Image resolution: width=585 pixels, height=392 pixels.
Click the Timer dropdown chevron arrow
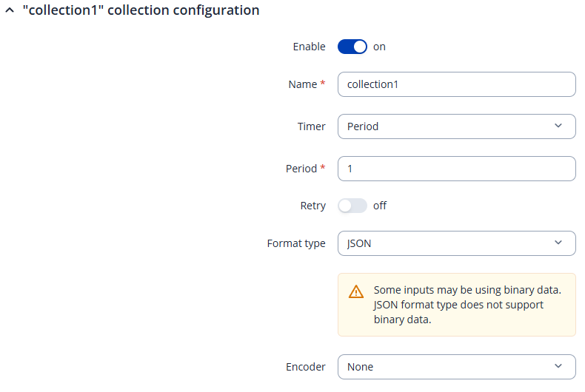click(x=558, y=126)
